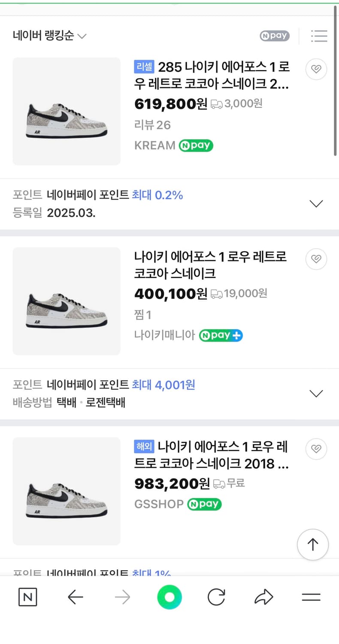Share this page using share arrow
The width and height of the screenshot is (339, 644).
pyautogui.click(x=264, y=597)
